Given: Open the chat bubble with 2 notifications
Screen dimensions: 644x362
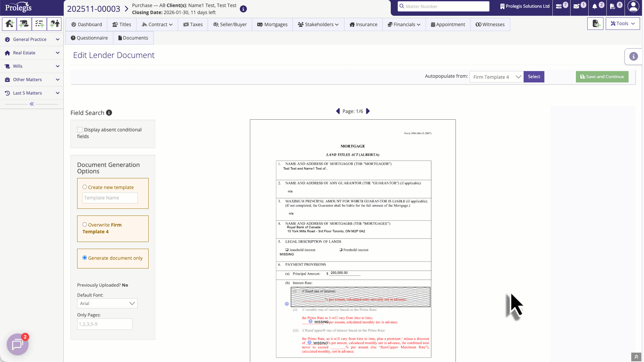Looking at the screenshot, I should (x=17, y=344).
